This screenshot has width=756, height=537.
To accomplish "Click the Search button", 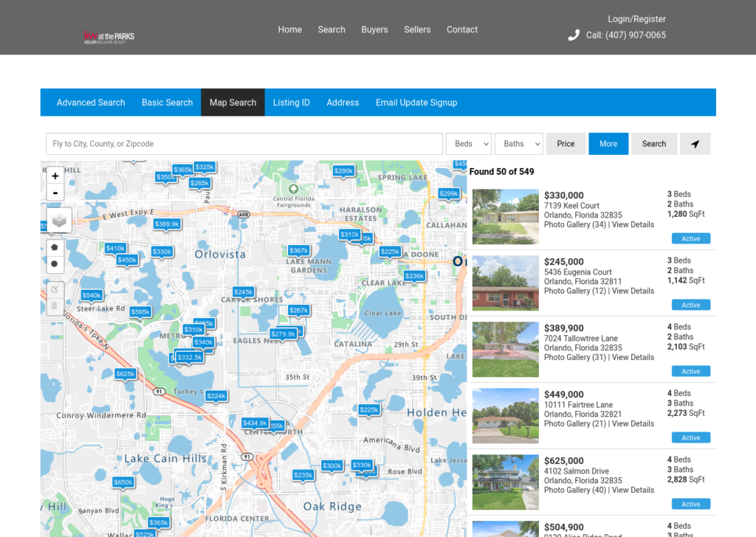I will 654,144.
